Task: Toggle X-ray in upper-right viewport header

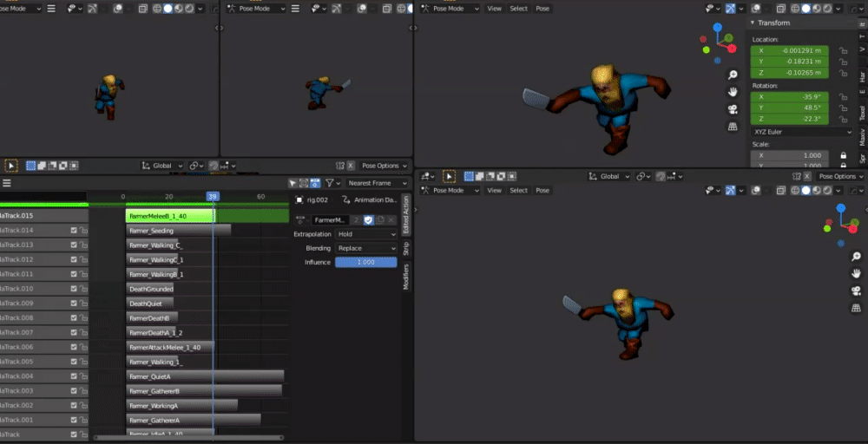Action: tap(781, 9)
